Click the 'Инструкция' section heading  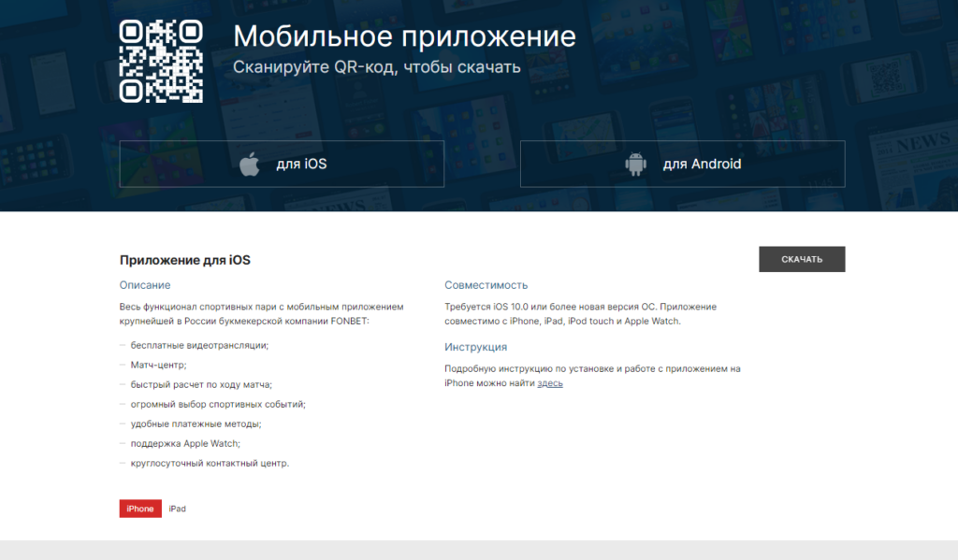[x=475, y=347]
